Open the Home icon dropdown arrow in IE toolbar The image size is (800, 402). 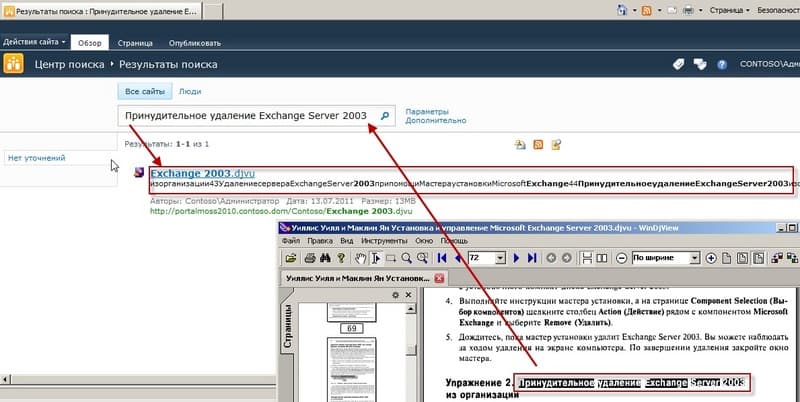(x=635, y=10)
